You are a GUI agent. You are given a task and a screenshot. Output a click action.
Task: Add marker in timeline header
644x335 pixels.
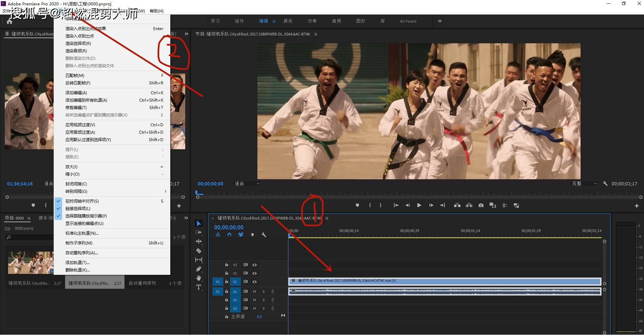tap(252, 235)
